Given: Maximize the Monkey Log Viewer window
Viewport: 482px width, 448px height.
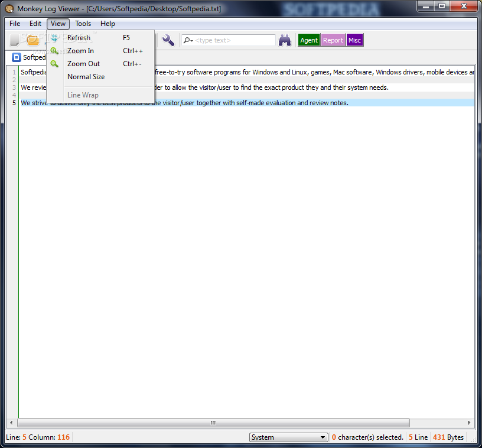Looking at the screenshot, I should coord(442,6).
